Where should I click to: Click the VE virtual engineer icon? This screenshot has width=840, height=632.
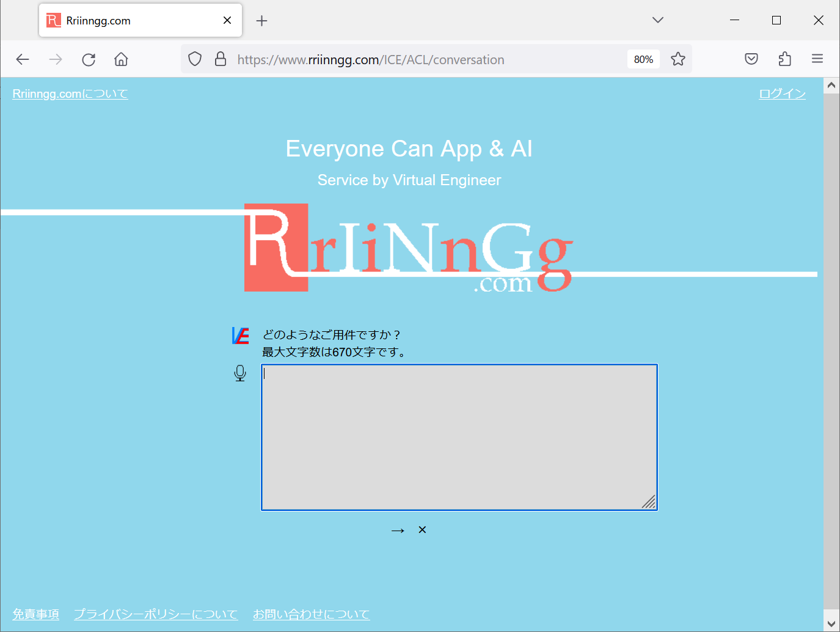pyautogui.click(x=241, y=336)
